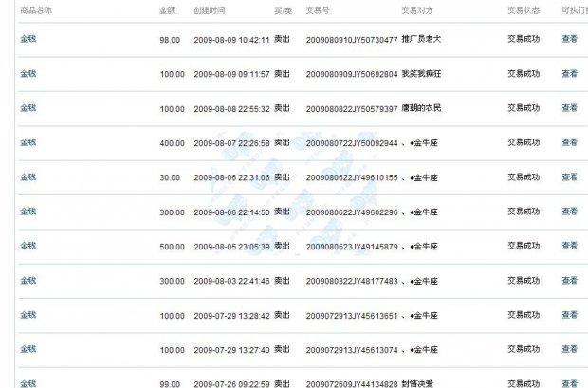The width and height of the screenshot is (588, 388).
Task: Click counterparty name 推广员老大
Action: tap(423, 39)
